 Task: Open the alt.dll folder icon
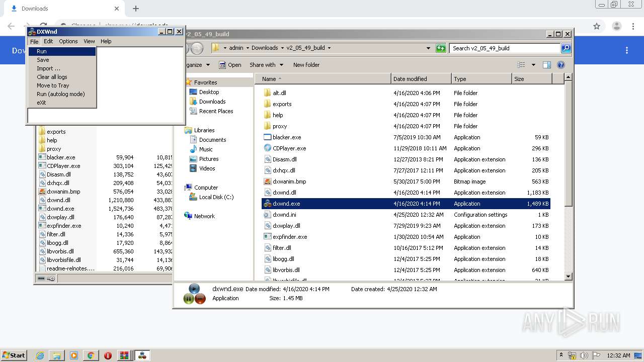click(x=268, y=93)
